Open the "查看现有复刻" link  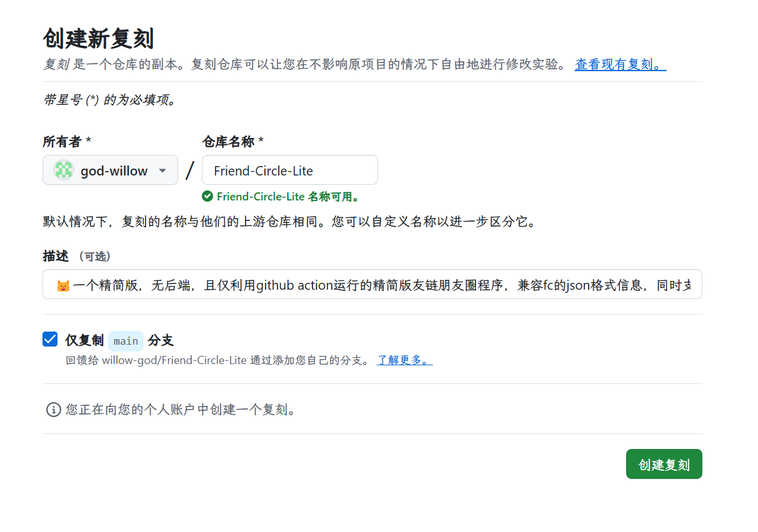(620, 64)
